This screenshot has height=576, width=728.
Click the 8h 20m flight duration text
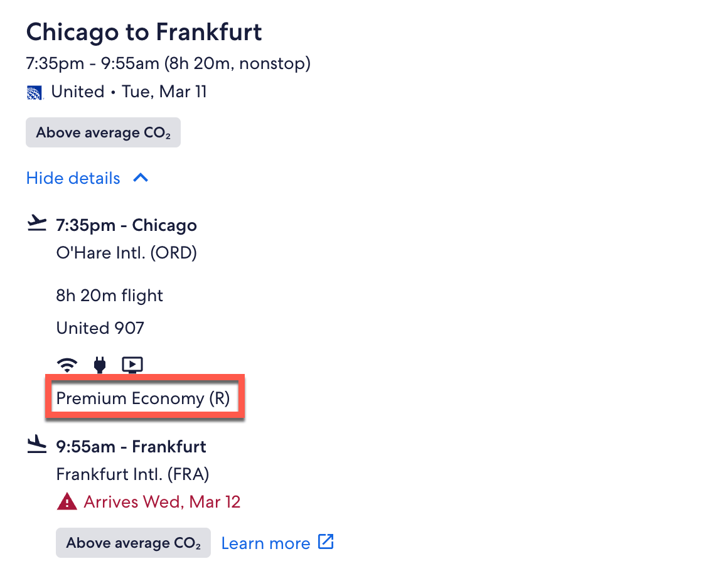(110, 296)
